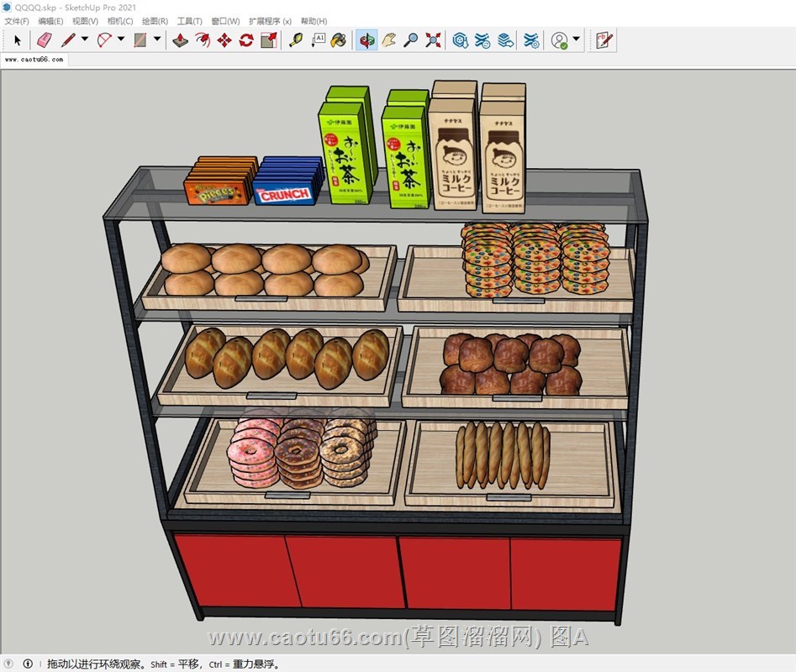Expand the line tool dropdown arrow
The height and width of the screenshot is (672, 796).
85,39
